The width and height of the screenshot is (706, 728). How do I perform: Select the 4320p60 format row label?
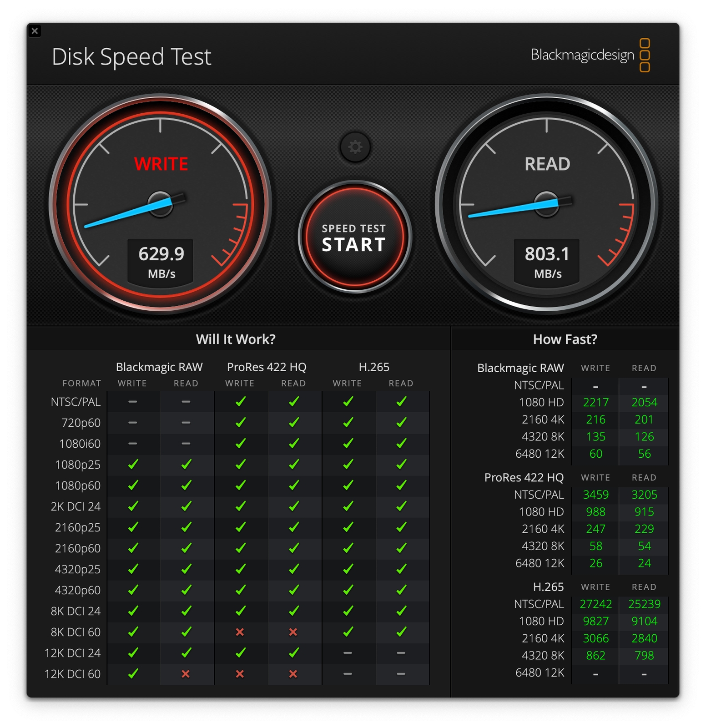coord(78,591)
